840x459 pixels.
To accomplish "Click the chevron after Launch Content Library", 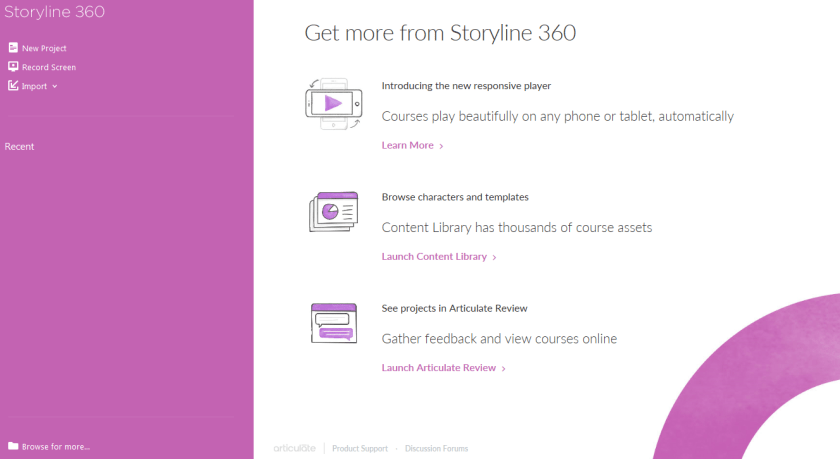I will click(494, 257).
